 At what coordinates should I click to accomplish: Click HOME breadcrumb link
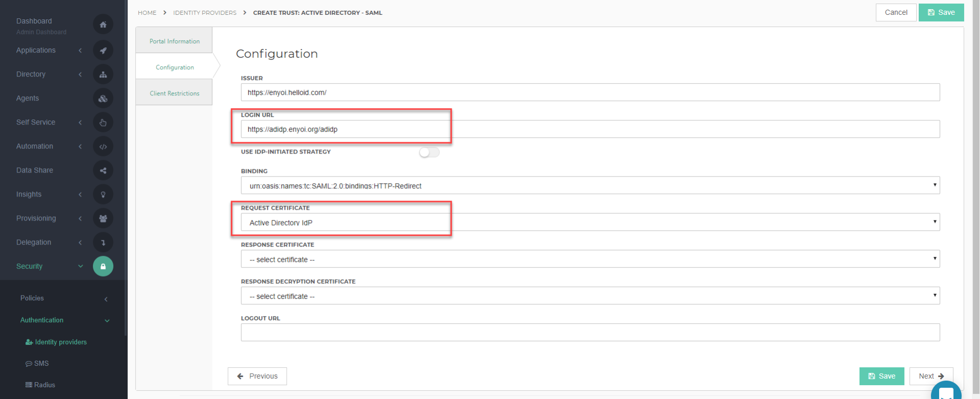pyautogui.click(x=147, y=13)
